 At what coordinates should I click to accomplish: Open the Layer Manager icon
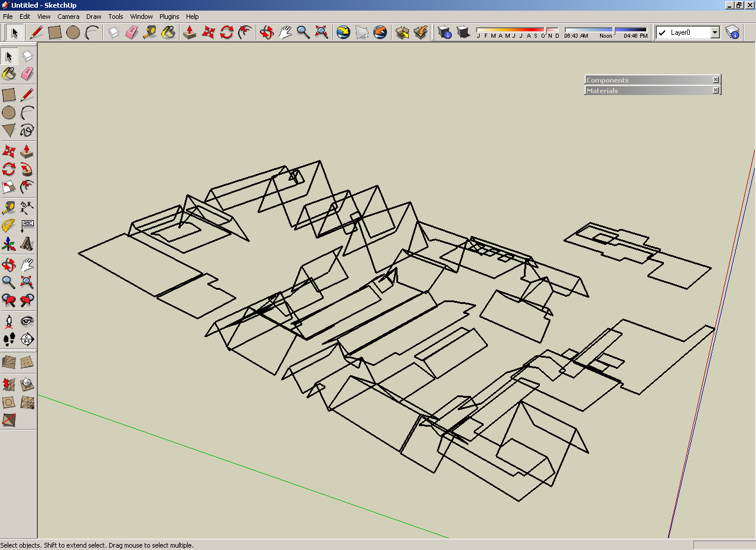(x=732, y=32)
